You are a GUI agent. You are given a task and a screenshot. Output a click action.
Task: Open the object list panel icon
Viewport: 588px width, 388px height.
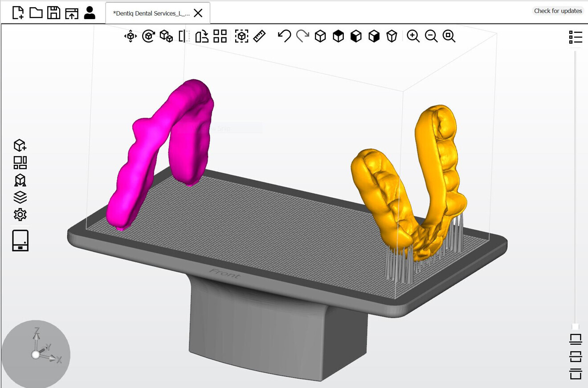(x=576, y=37)
